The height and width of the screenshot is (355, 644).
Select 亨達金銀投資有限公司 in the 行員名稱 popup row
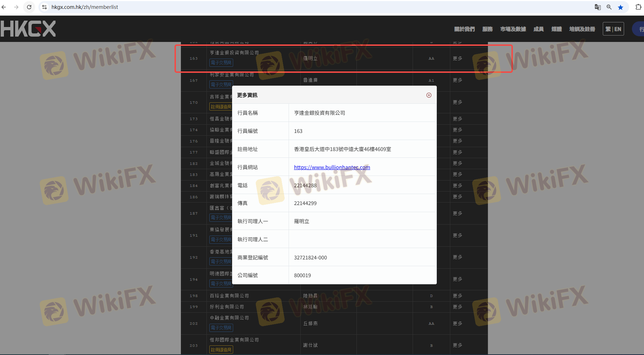click(320, 113)
